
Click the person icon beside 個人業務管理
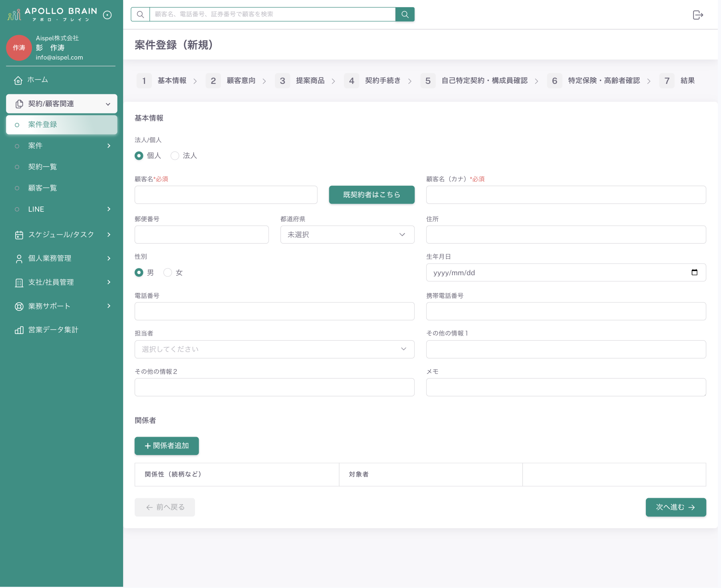click(19, 259)
